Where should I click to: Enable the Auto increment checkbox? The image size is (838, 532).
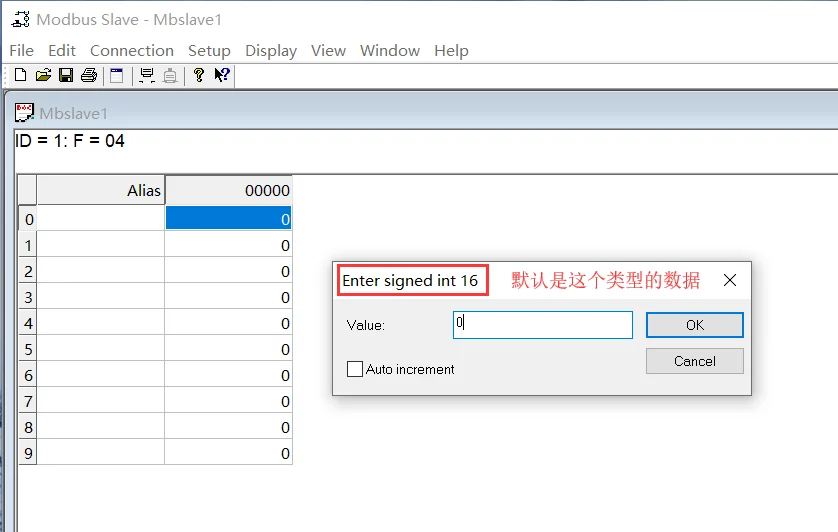(x=355, y=369)
